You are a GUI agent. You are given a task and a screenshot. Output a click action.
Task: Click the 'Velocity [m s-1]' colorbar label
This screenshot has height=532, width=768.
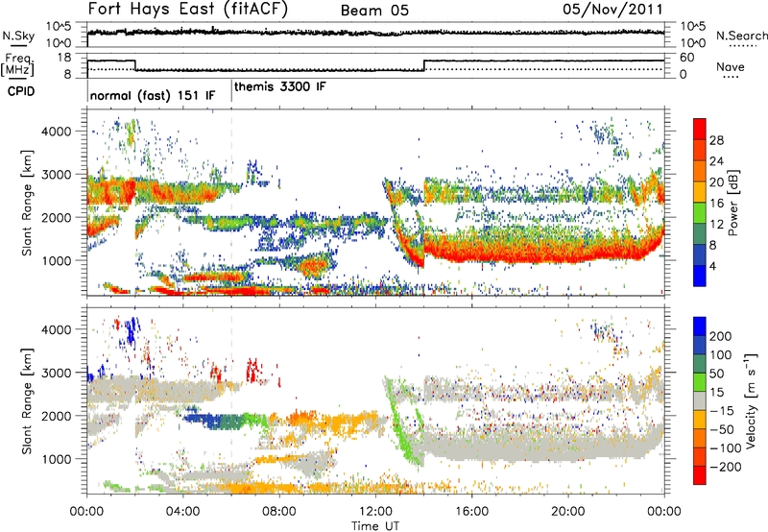coord(751,400)
